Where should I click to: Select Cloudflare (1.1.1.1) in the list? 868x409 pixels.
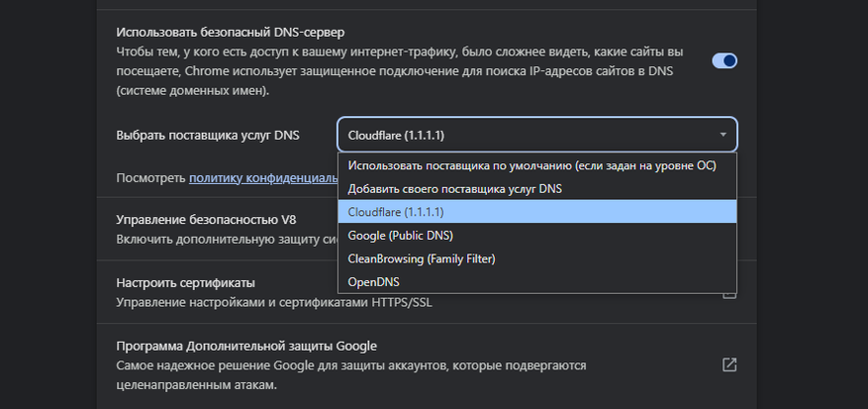pyautogui.click(x=396, y=212)
